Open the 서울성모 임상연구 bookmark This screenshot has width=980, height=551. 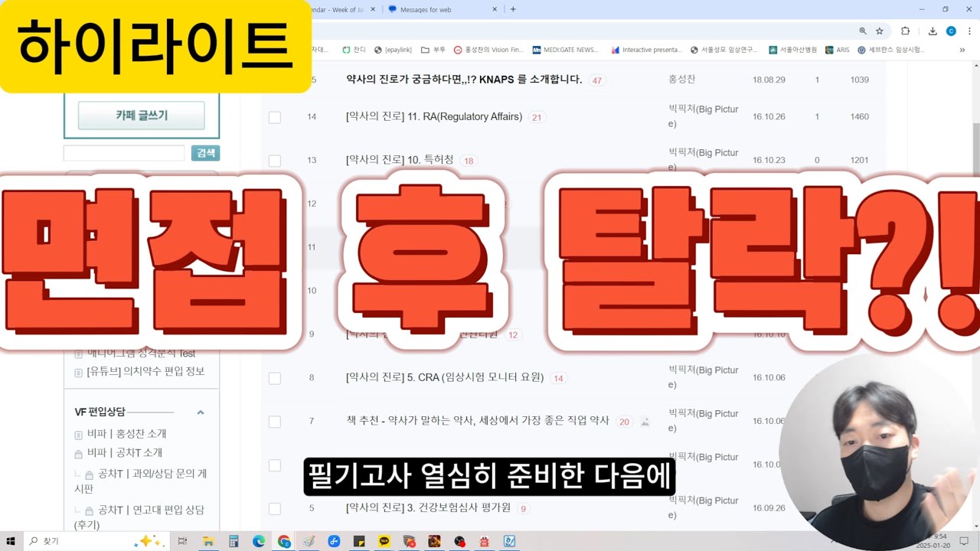[724, 50]
